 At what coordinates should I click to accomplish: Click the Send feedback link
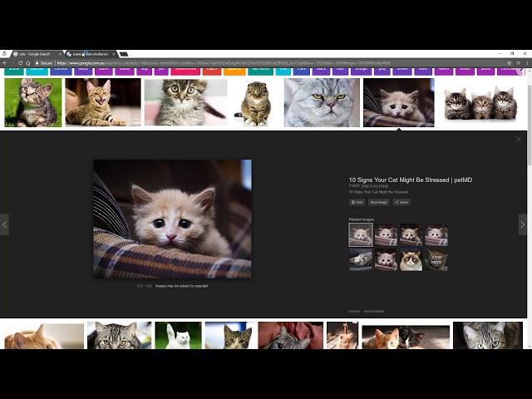pos(374,311)
